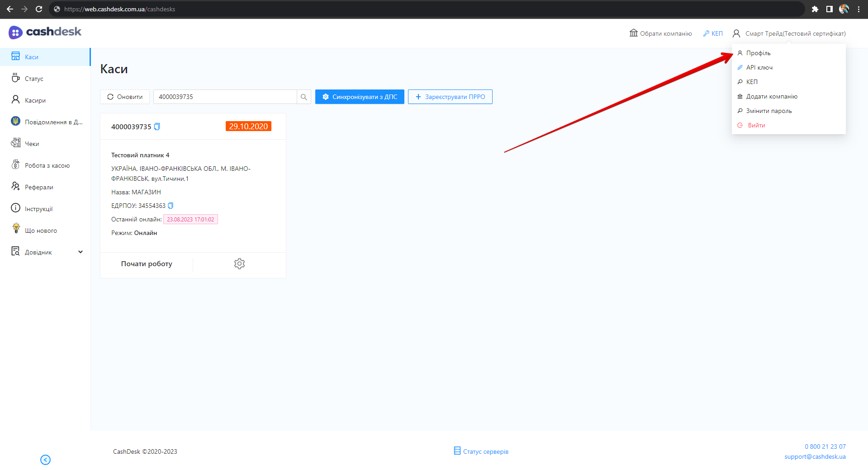The image size is (868, 470).
Task: Click the copy icon next to cash register number 4000039735
Action: point(157,127)
